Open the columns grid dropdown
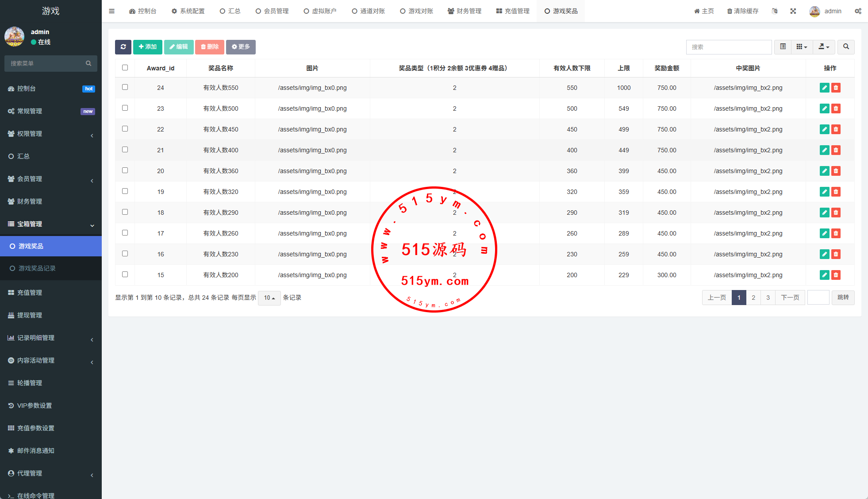The image size is (868, 499). pos(802,47)
